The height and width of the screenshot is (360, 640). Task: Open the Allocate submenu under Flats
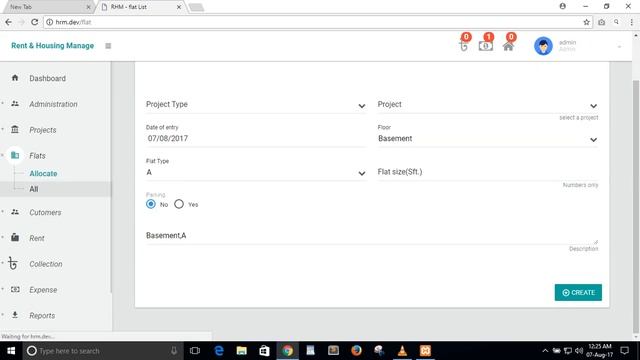[x=43, y=173]
